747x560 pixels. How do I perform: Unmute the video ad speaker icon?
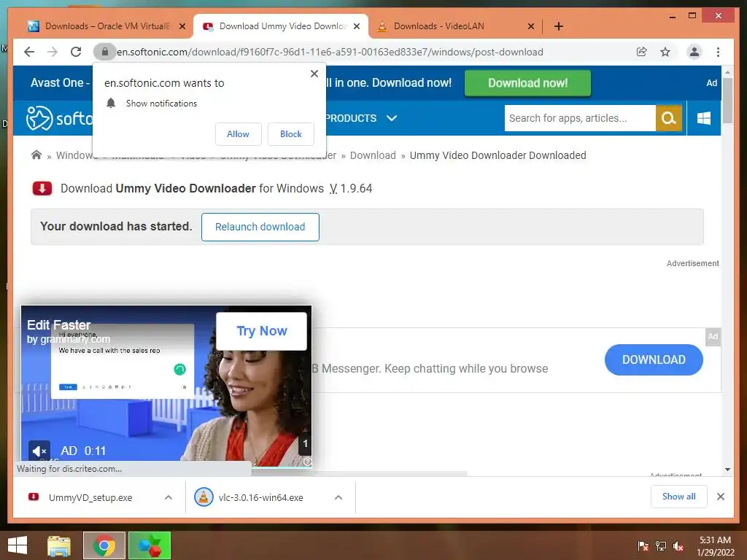[39, 451]
